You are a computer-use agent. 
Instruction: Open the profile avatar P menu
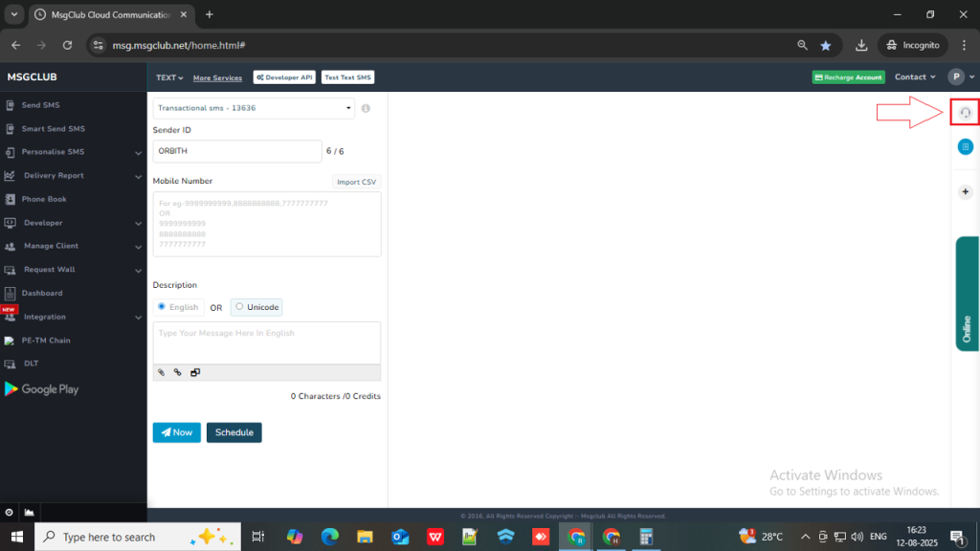[x=956, y=77]
